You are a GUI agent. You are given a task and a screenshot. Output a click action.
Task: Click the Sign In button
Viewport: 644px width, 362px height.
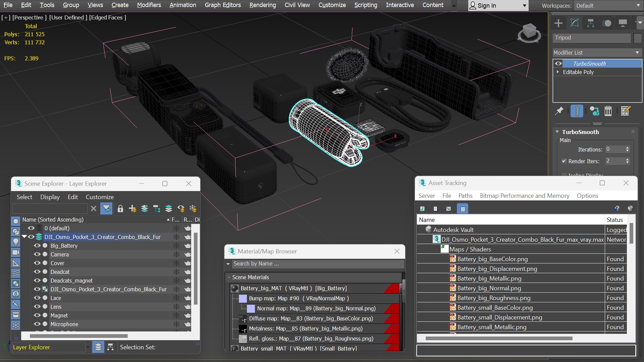pos(498,6)
